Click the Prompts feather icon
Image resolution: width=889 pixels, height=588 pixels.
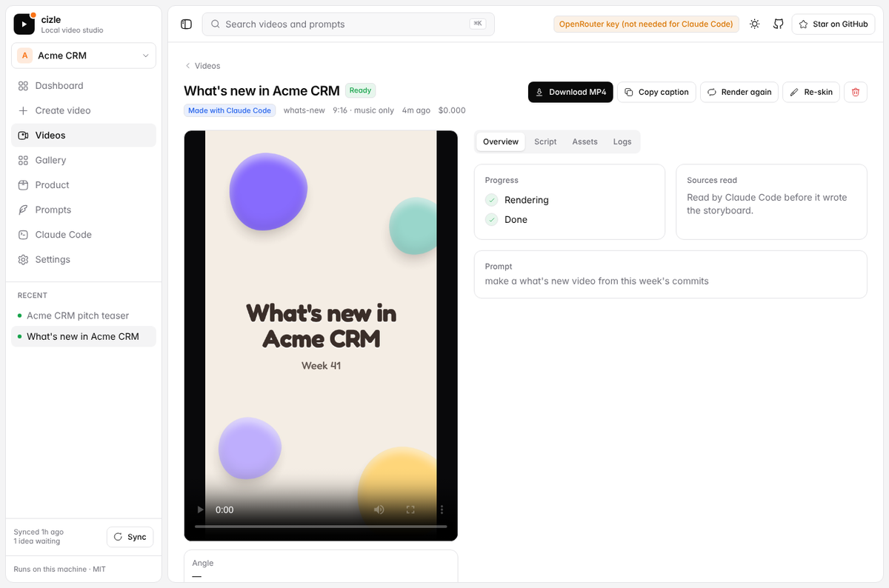point(24,210)
